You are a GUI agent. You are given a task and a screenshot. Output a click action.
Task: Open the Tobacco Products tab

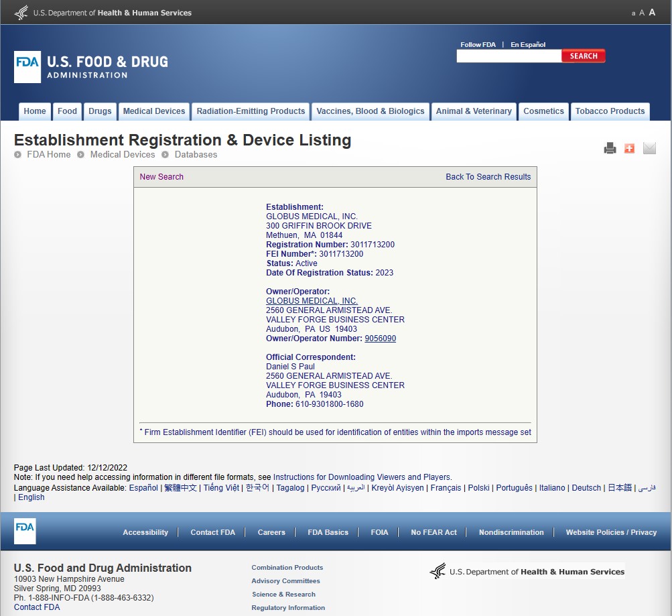[610, 111]
